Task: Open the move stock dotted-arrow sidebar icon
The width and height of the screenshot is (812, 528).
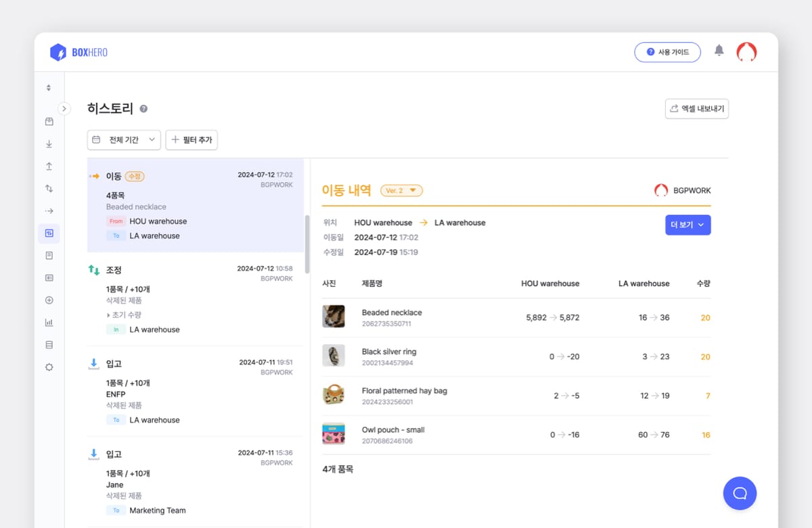Action: click(49, 211)
